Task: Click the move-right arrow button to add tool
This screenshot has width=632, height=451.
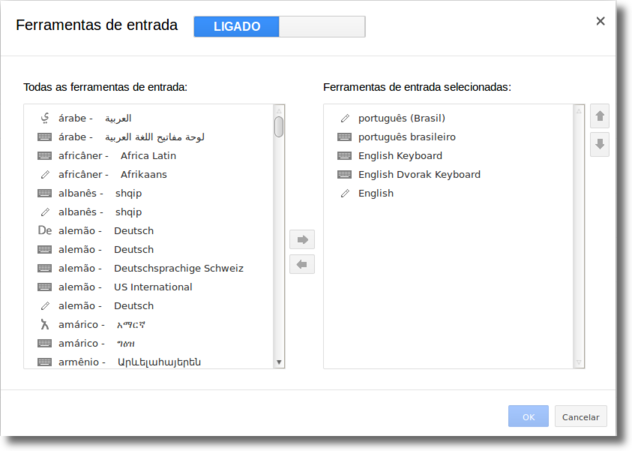Action: click(302, 240)
